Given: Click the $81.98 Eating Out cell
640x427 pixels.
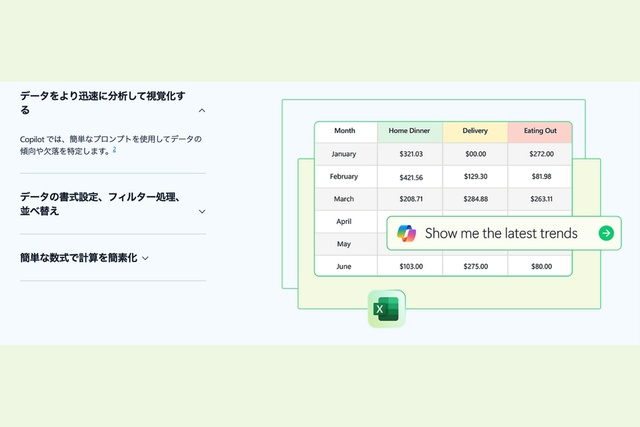Looking at the screenshot, I should click(x=540, y=177).
